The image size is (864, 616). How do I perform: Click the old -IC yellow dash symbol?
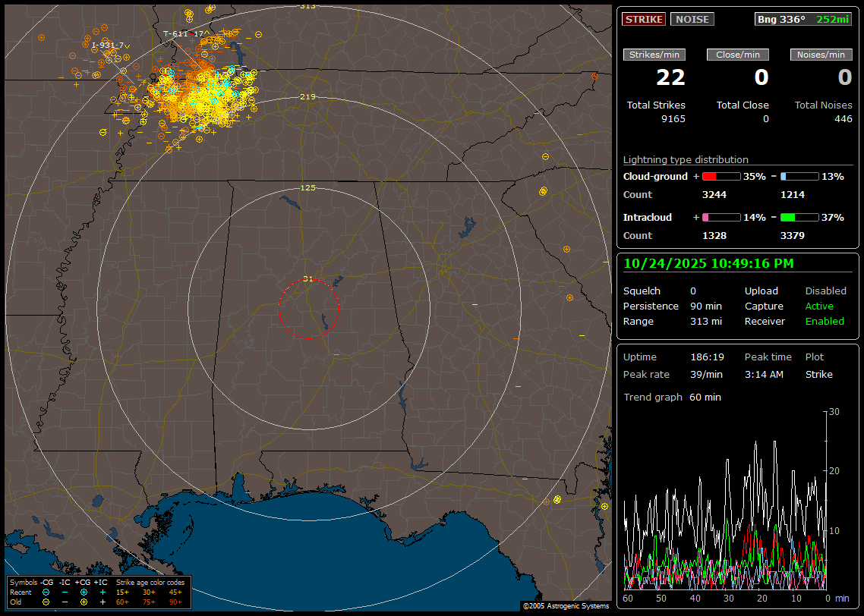[65, 602]
